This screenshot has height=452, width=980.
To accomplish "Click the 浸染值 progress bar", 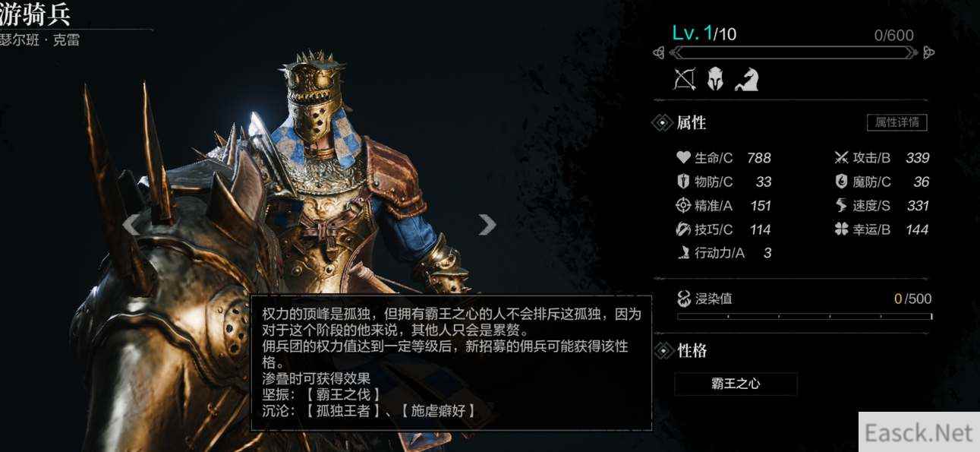I will pyautogui.click(x=805, y=316).
